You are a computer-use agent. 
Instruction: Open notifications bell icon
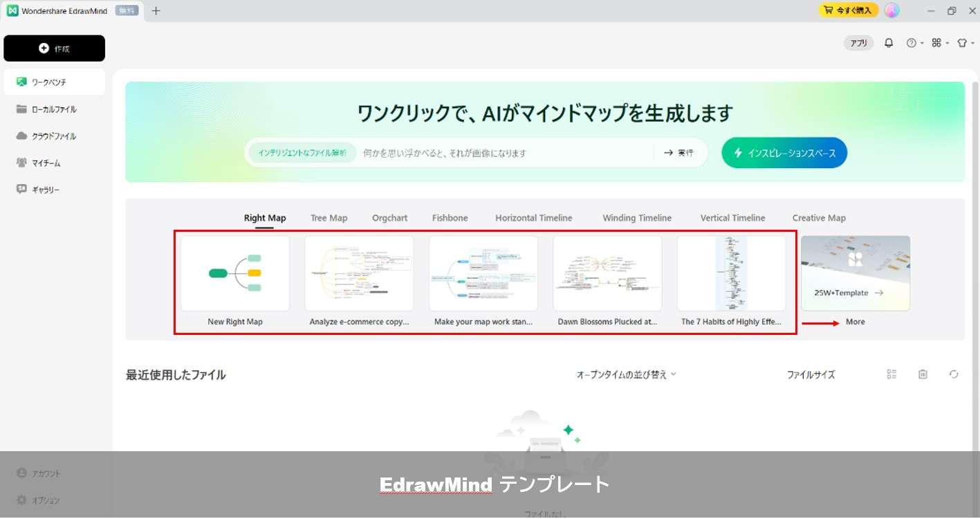(889, 43)
